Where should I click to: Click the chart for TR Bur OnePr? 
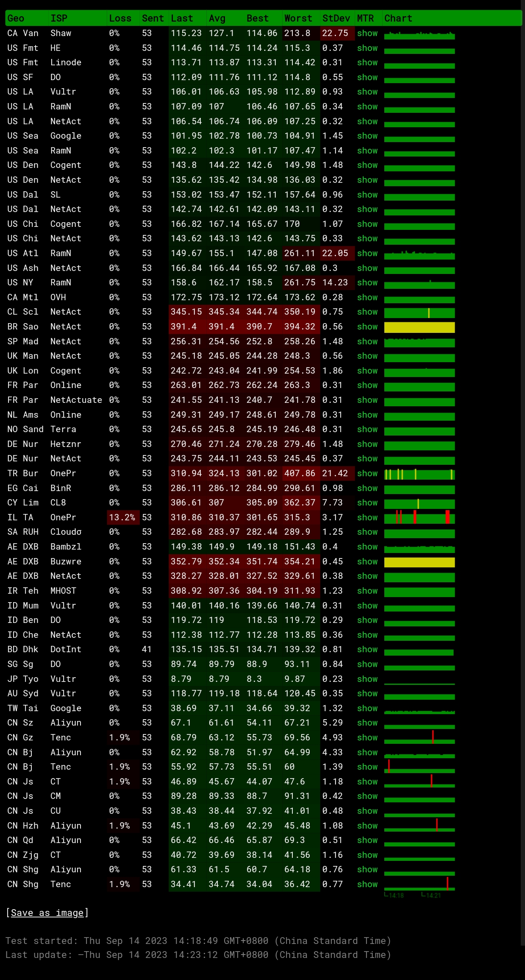pos(419,474)
